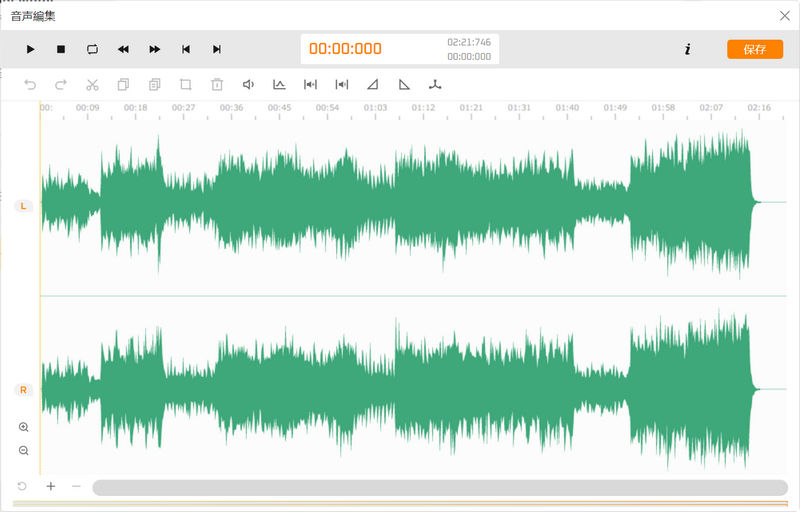Viewport: 800px width, 512px height.
Task: Jump to start of track
Action: (186, 49)
